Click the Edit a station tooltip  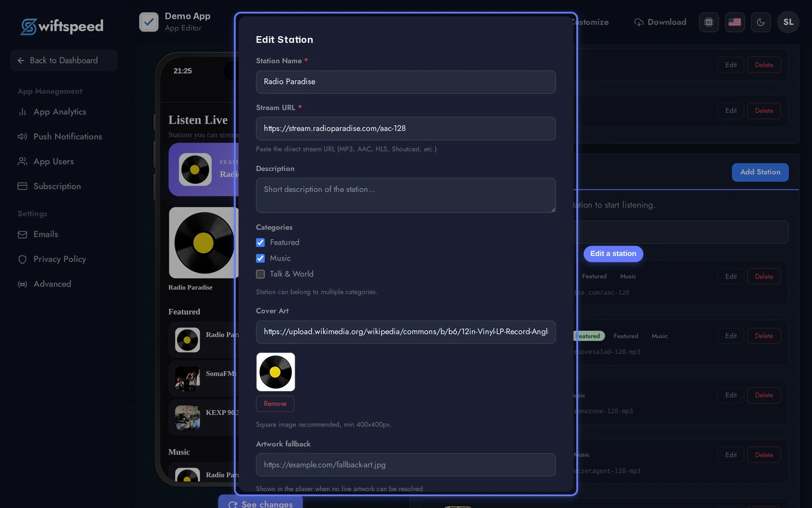[613, 254]
